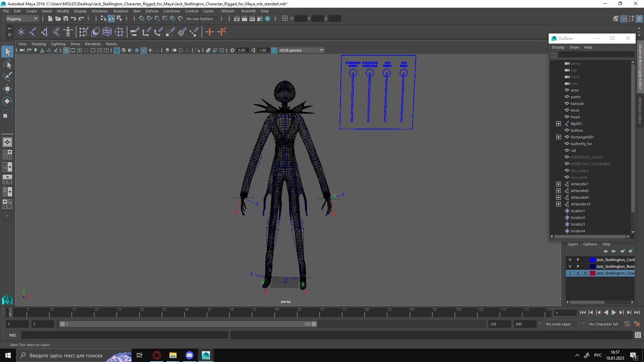Expand ikHandle9 in Outliner
This screenshot has height=362, width=644.
coord(558,197)
